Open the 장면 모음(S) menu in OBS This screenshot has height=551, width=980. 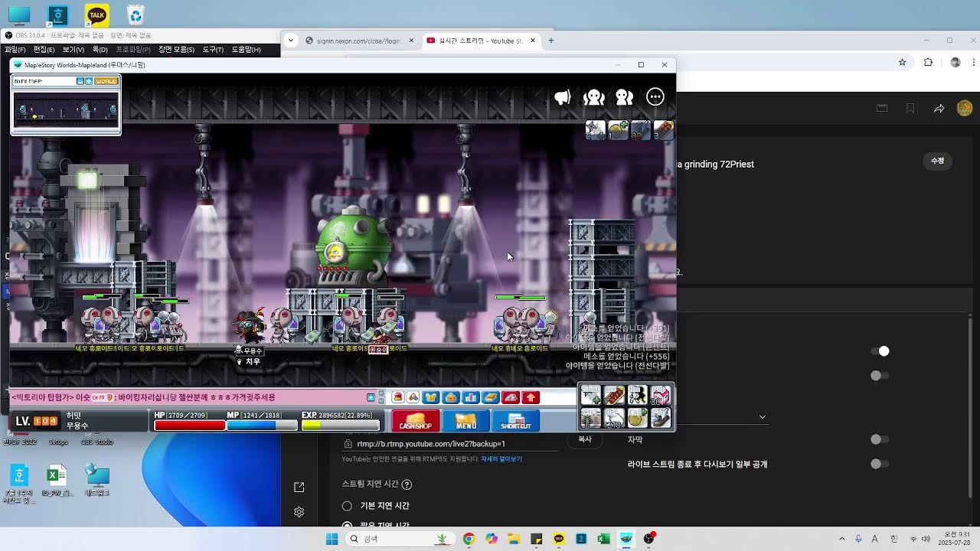pos(176,50)
